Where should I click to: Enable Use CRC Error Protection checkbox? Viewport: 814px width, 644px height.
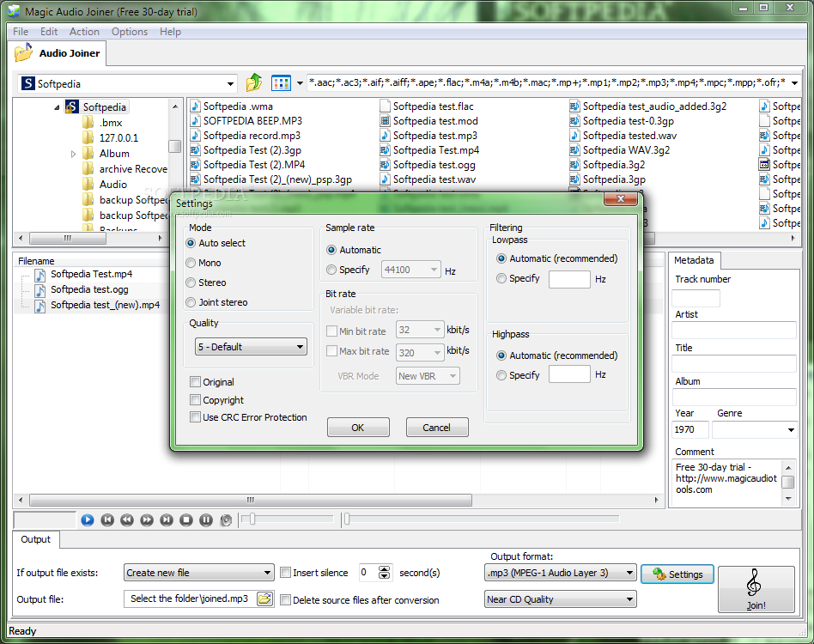(195, 416)
